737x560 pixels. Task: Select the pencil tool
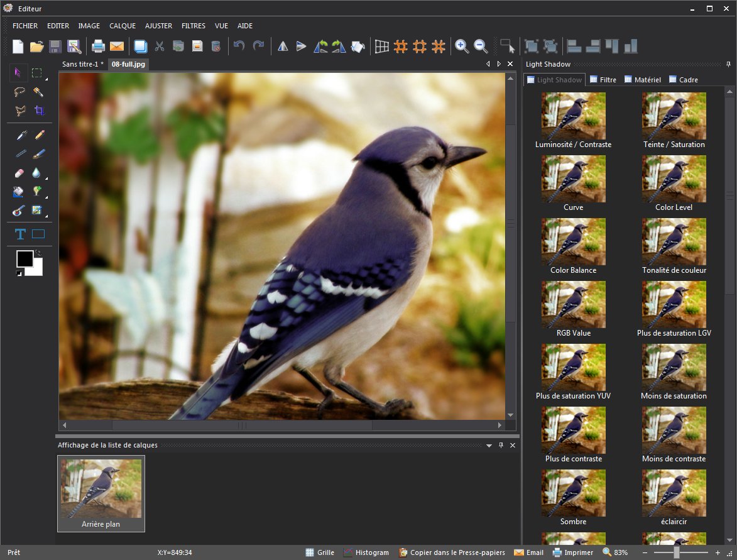click(40, 135)
